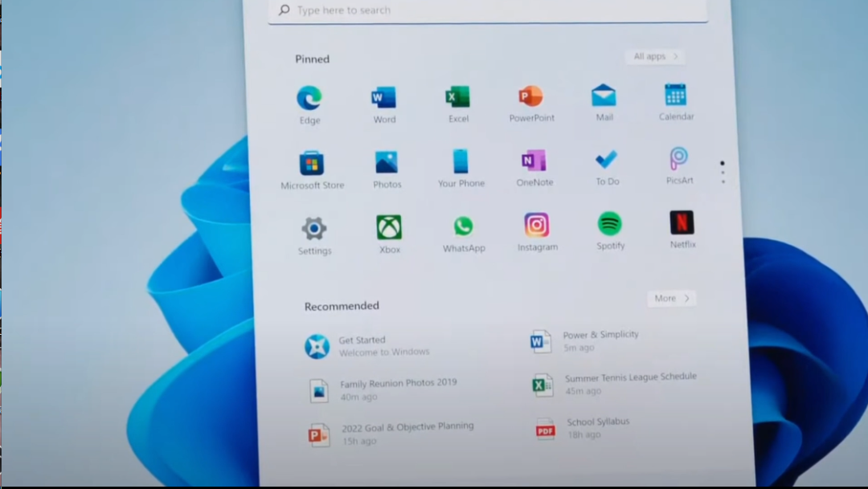Open 2022 Goal & Objective Planning presentation
This screenshot has height=489, width=868.
391,434
